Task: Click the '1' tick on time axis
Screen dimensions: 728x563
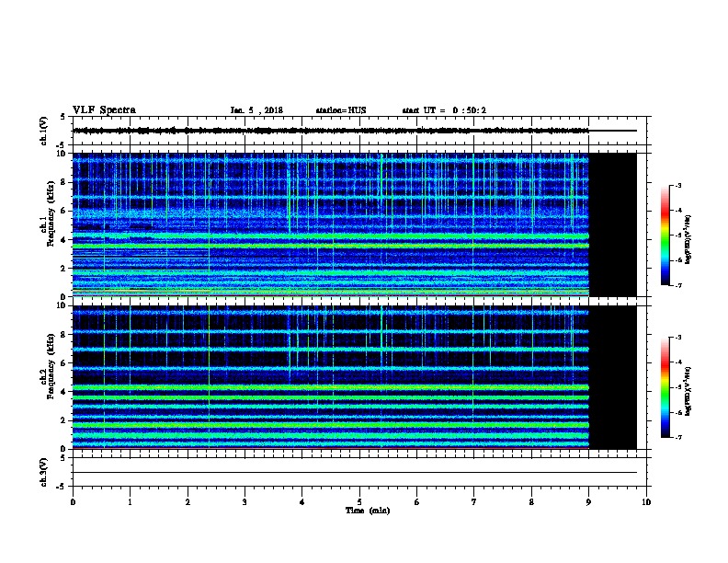Action: pos(130,501)
